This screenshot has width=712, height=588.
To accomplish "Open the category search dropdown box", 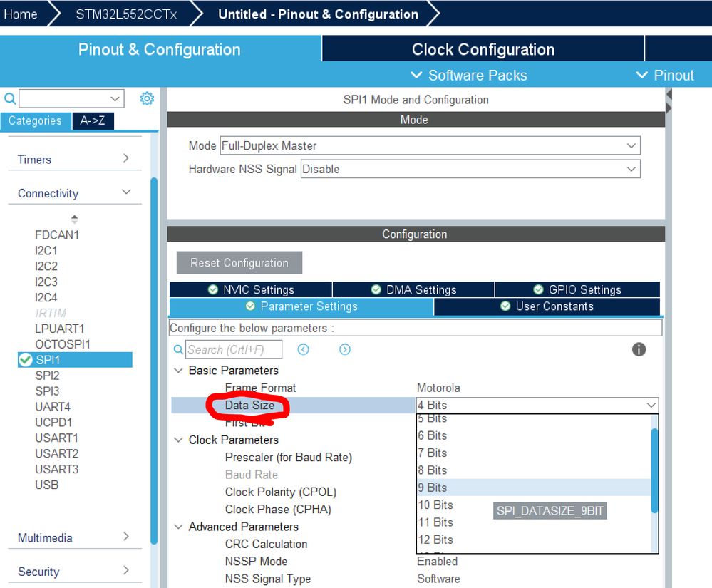I will pyautogui.click(x=71, y=98).
